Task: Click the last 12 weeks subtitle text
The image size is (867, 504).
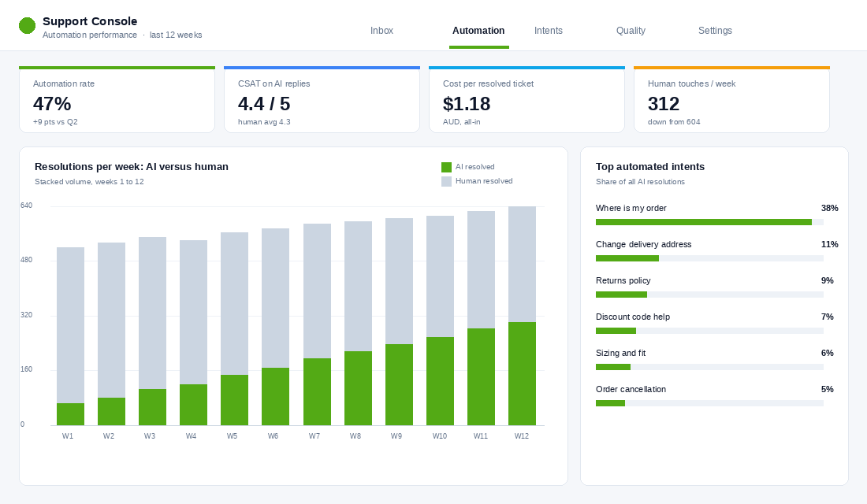Action: [x=176, y=35]
